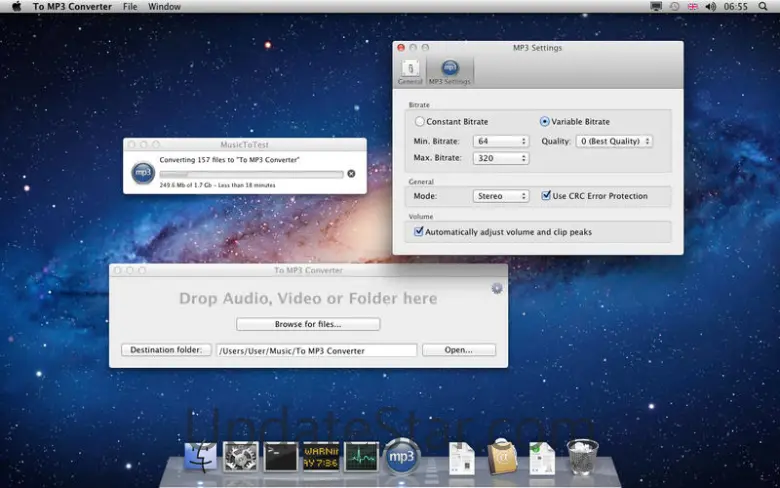
Task: Click the gear icon in converter window
Action: (497, 288)
